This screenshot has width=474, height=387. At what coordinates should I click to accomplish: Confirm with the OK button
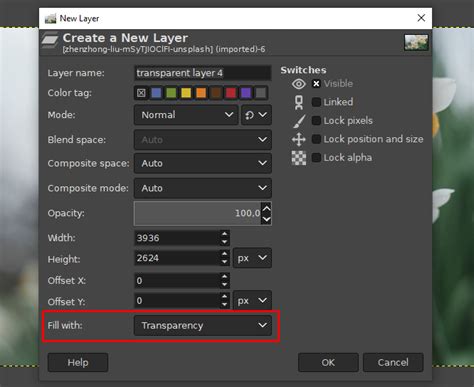pyautogui.click(x=328, y=362)
